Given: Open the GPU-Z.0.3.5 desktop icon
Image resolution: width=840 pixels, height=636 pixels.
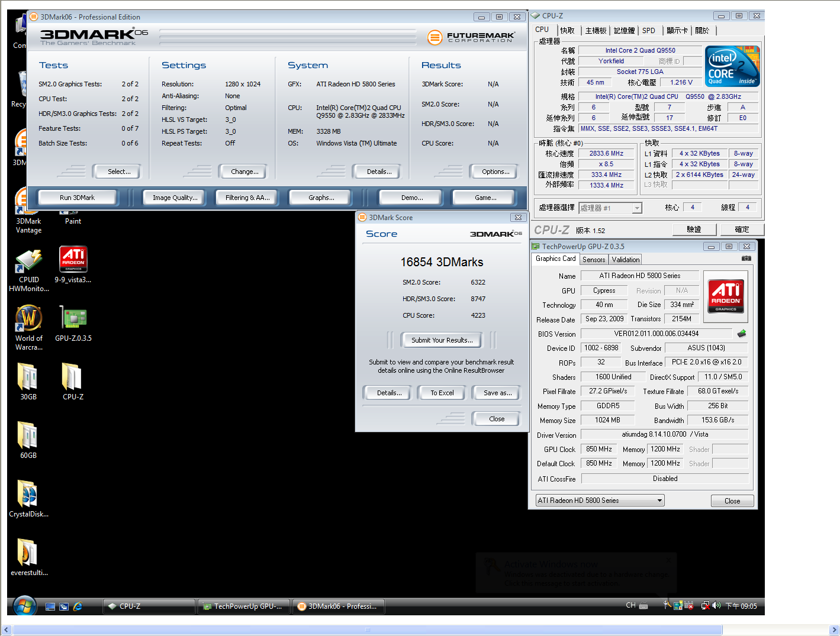Looking at the screenshot, I should [x=73, y=323].
